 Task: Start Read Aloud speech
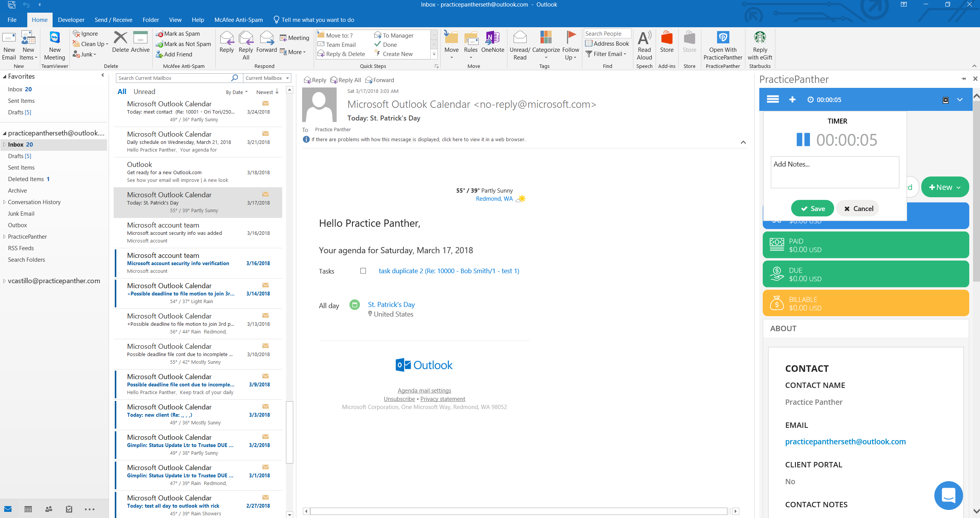pos(644,46)
